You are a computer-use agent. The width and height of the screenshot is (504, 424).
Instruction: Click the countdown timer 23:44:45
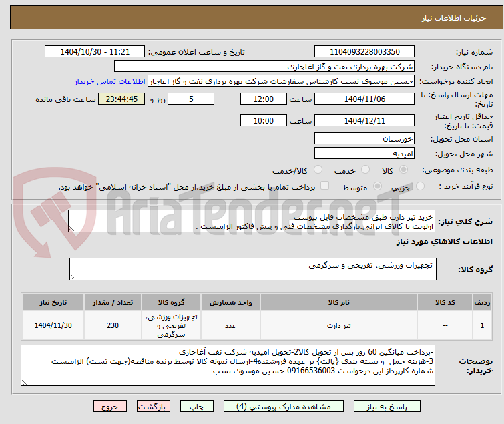[x=121, y=99]
